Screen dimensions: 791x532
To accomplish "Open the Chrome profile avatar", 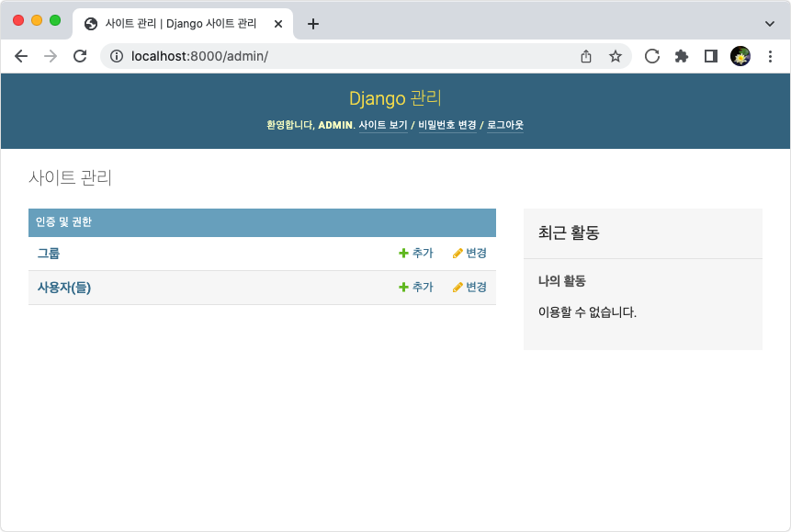I will coord(740,56).
